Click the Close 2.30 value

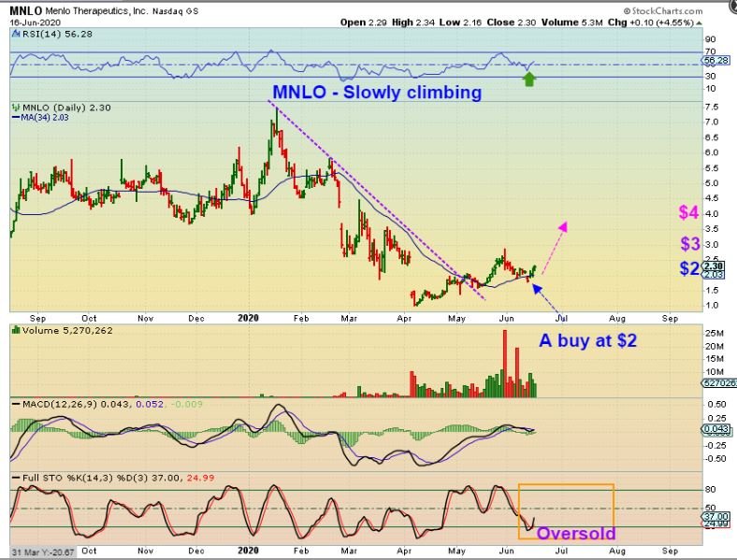(x=512, y=22)
